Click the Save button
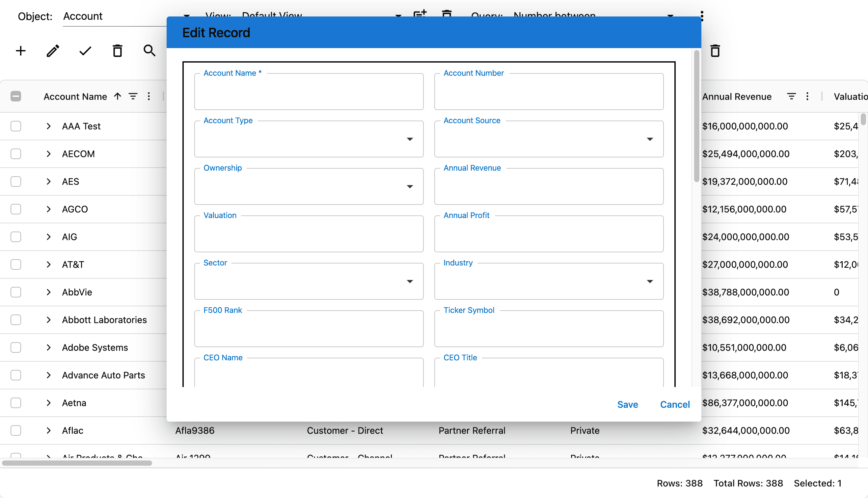The width and height of the screenshot is (868, 498). tap(627, 404)
